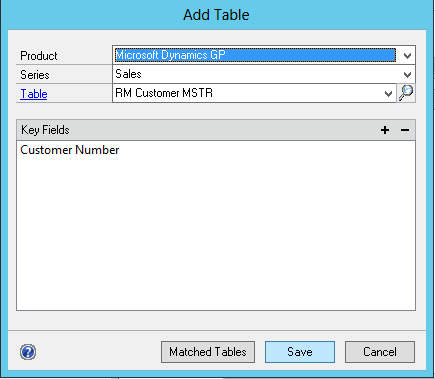Click the table lookup magnifier icon

[406, 93]
